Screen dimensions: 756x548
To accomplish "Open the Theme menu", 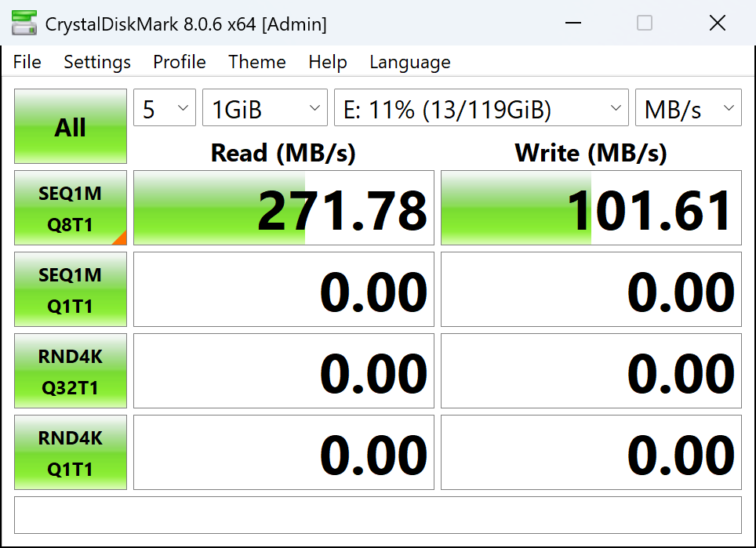I will (x=257, y=62).
